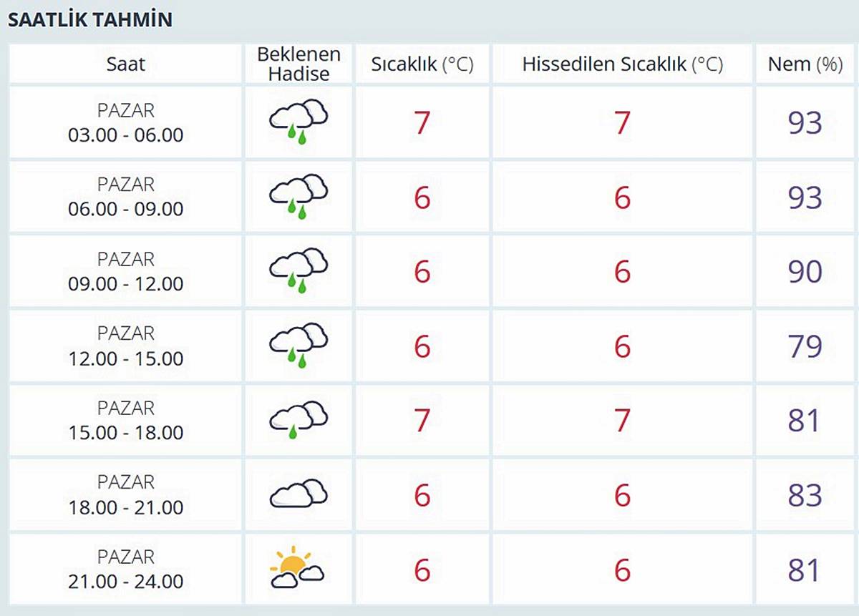The width and height of the screenshot is (859, 616).
Task: Click the cloudy icon for 18.00 - 21.00
Action: [x=299, y=494]
